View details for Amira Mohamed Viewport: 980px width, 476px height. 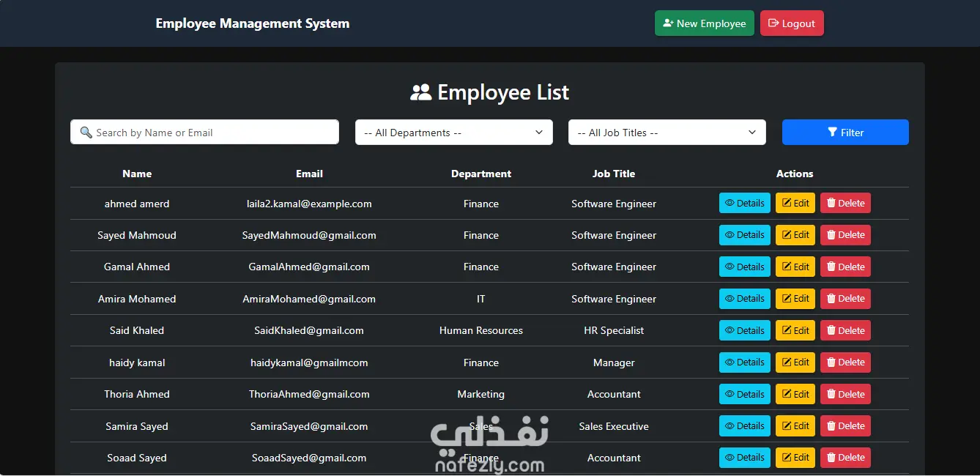pos(745,299)
